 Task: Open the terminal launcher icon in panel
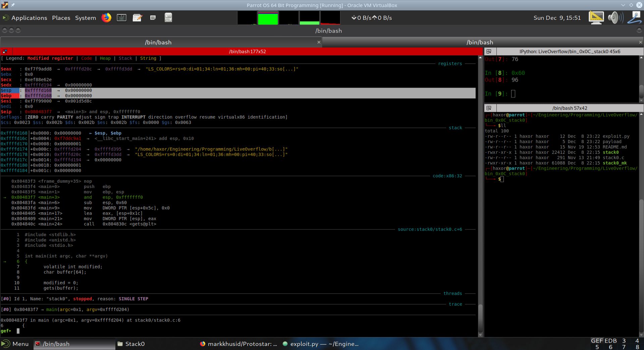click(x=121, y=17)
